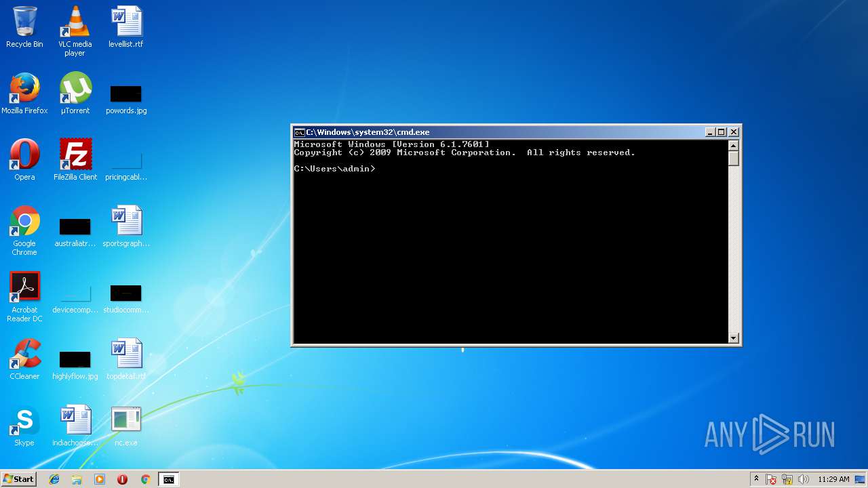Screen dimensions: 868x488
Task: Select highlyflow.jpg image file
Action: (75, 365)
